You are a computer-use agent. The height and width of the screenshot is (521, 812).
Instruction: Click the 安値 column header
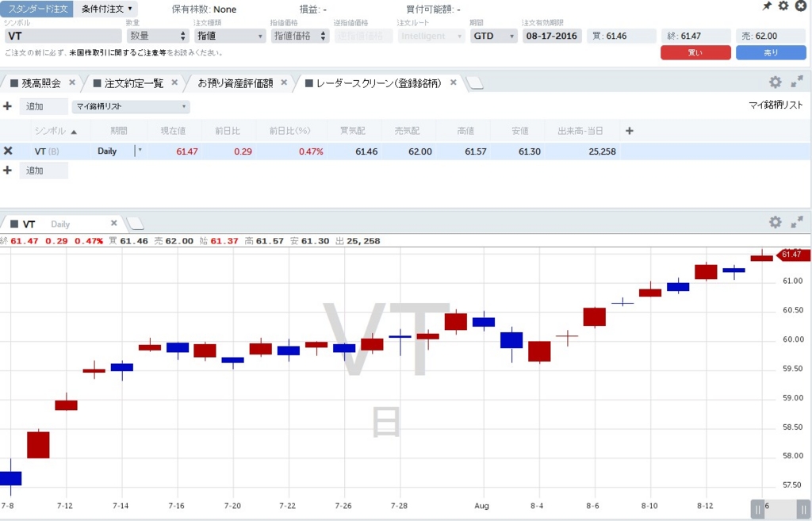click(520, 131)
